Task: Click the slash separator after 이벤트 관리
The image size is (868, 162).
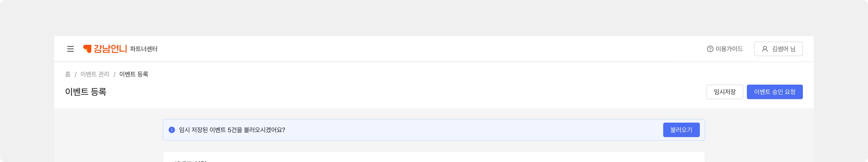Action: click(114, 74)
